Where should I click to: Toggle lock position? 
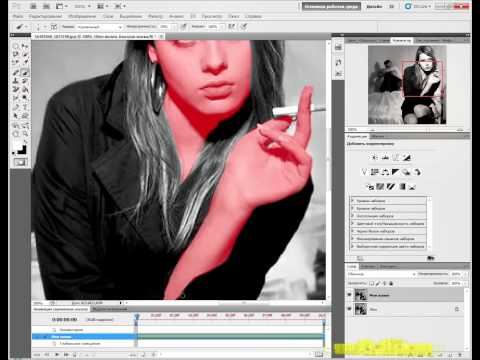pos(384,283)
